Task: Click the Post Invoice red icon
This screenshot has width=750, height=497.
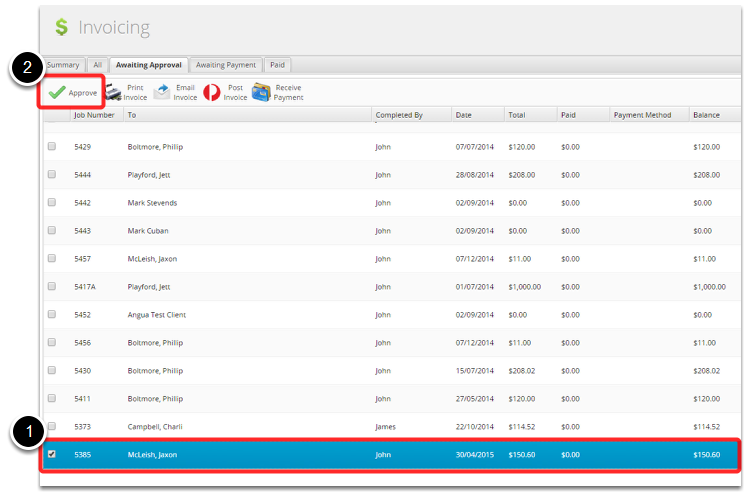Action: 212,92
